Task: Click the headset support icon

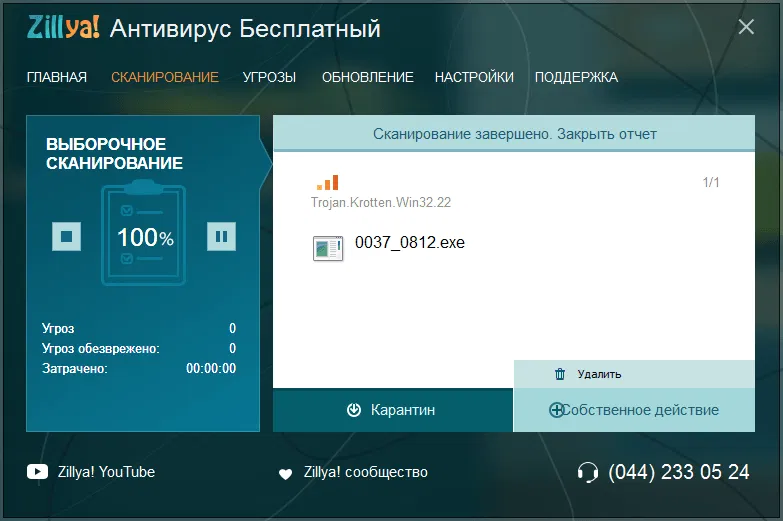Action: (588, 472)
